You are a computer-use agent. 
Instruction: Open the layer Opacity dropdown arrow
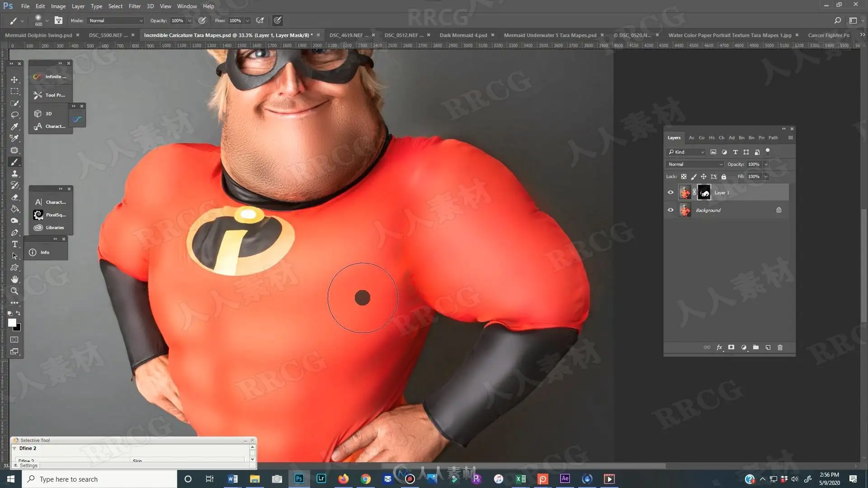766,164
